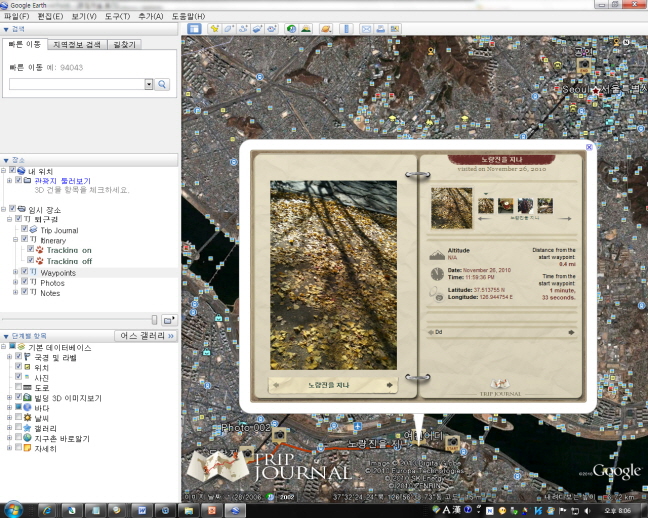Screen dimensions: 648x518
Task: Select the Add Path tool
Action: pyautogui.click(x=243, y=29)
